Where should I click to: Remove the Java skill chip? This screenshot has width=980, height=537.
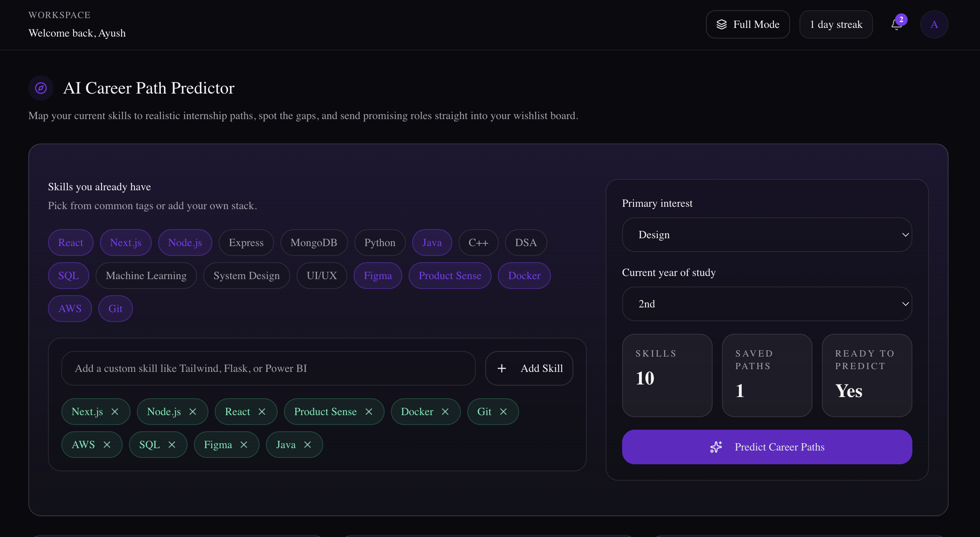point(308,445)
